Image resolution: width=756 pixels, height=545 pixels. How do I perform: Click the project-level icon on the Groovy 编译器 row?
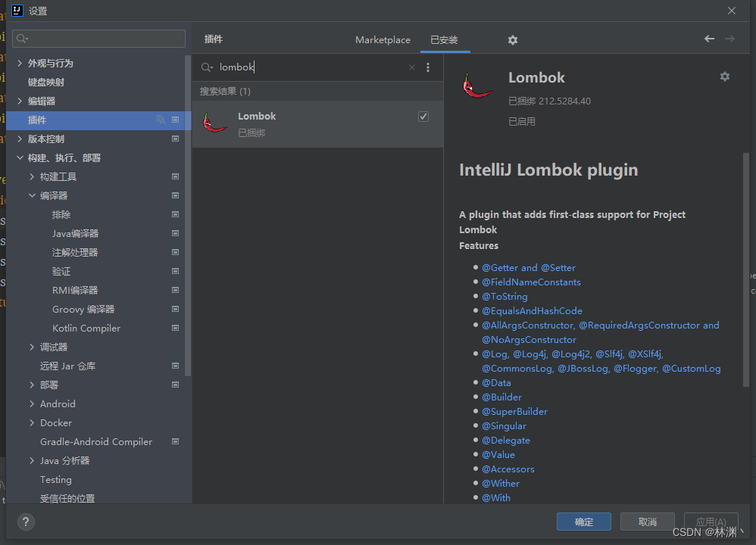click(176, 309)
